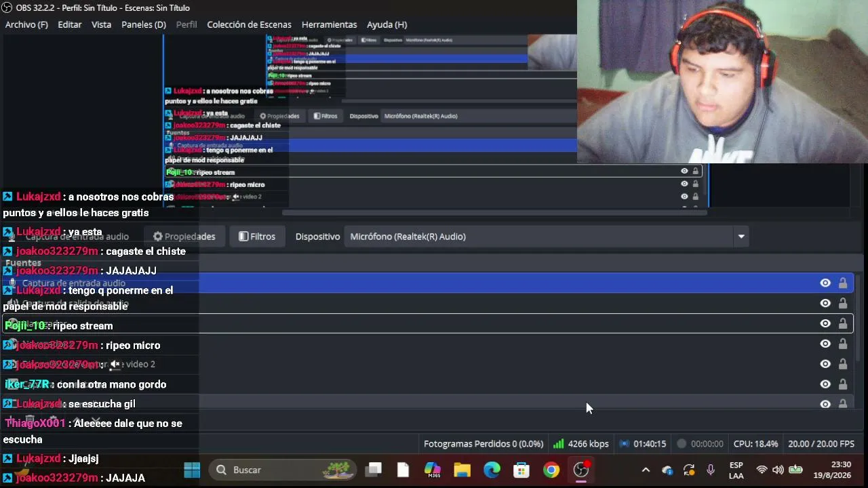Open the Windows Start menu
Viewport: 868px width, 488px height.
click(192, 470)
